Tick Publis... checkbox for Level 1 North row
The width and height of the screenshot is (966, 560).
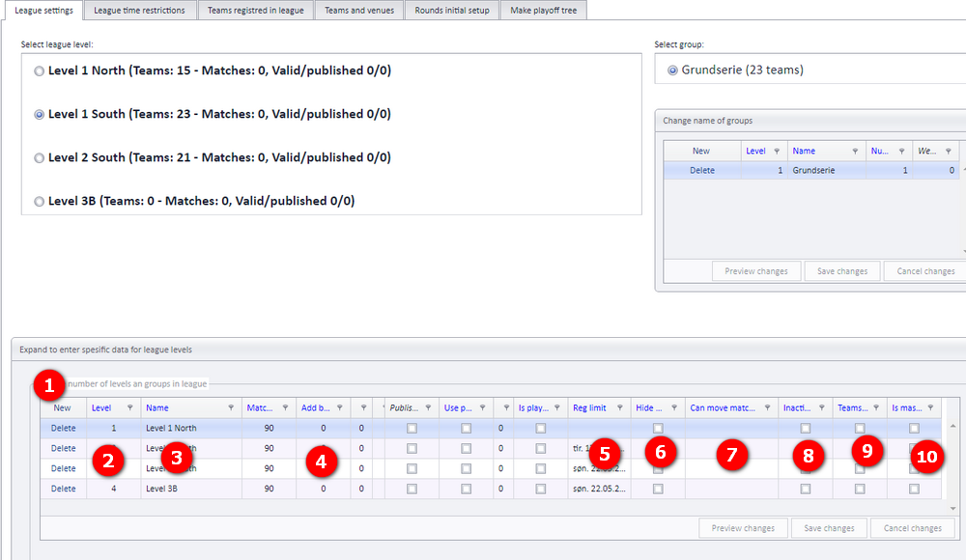click(x=412, y=428)
